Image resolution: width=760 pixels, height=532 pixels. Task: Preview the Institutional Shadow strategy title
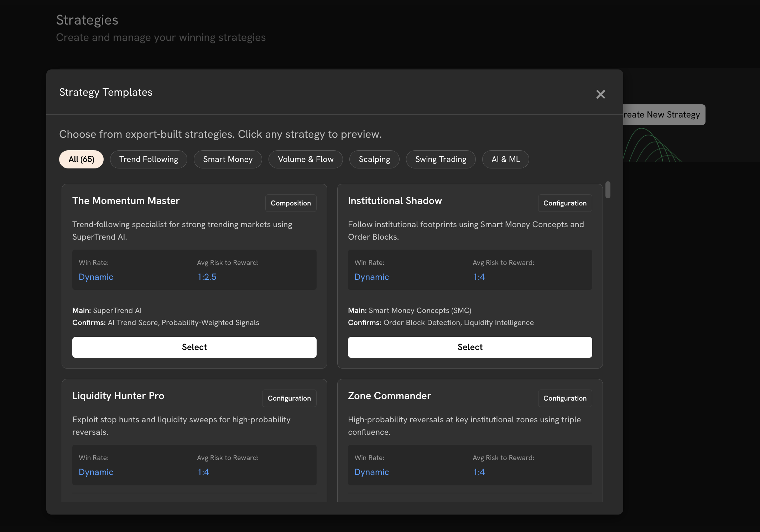coord(395,201)
